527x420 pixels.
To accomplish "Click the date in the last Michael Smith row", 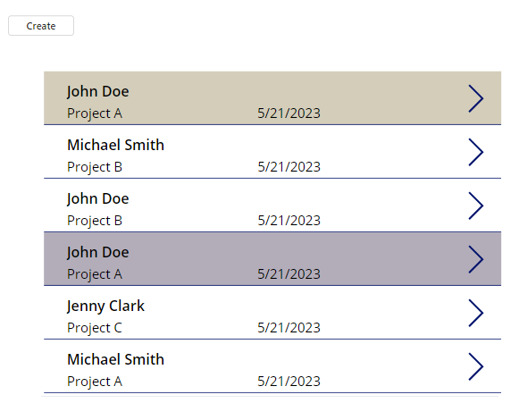I will click(289, 382).
